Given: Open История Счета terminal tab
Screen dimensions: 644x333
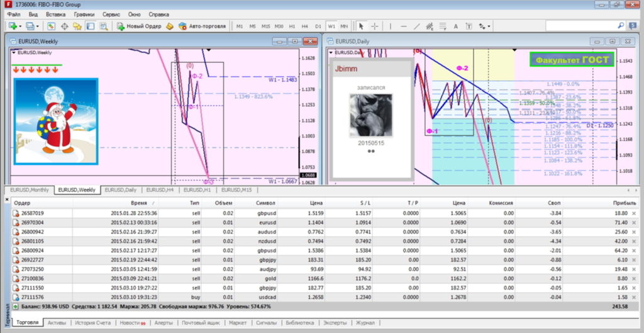Looking at the screenshot, I should point(93,323).
